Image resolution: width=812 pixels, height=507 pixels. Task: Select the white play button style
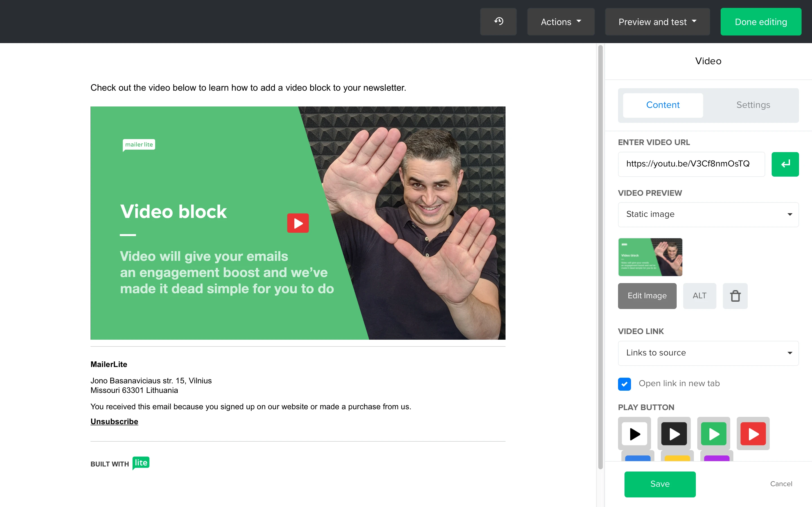pyautogui.click(x=634, y=433)
